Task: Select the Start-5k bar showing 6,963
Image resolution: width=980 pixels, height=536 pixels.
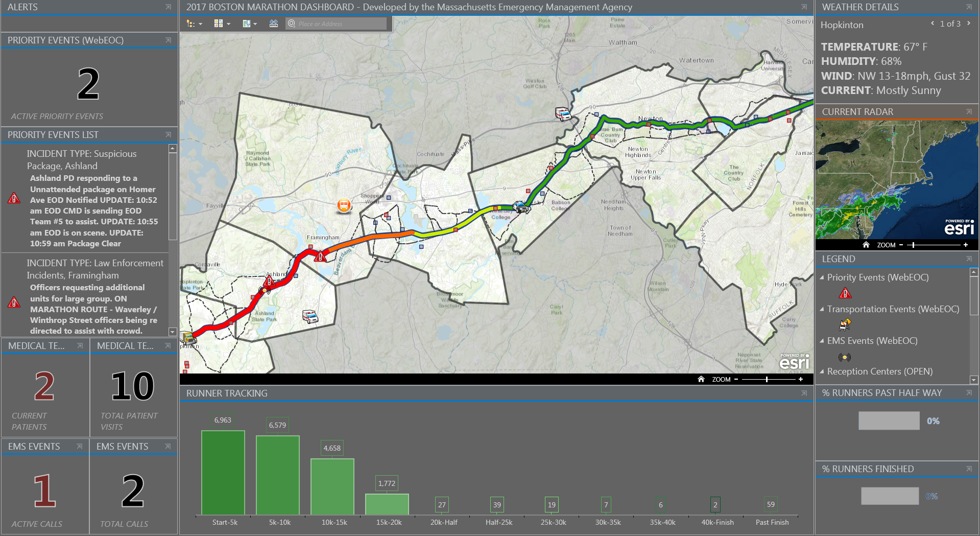Action: click(223, 473)
